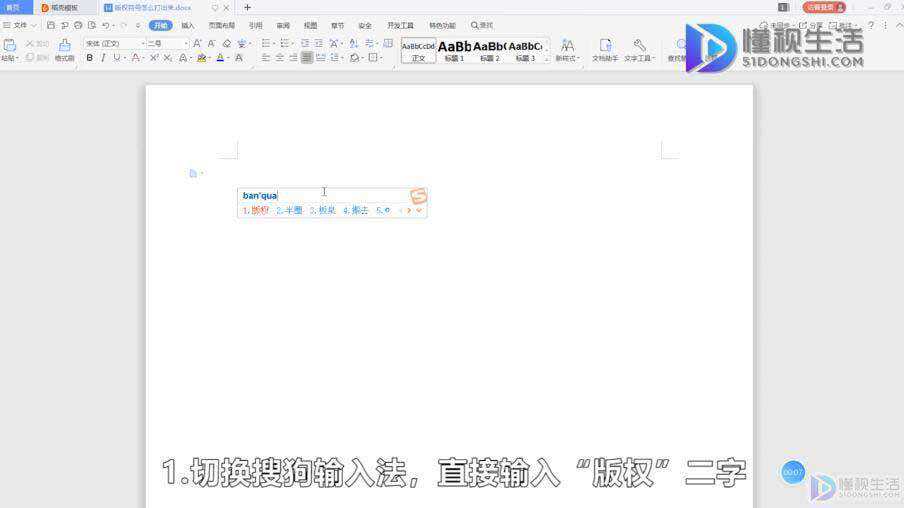Image resolution: width=904 pixels, height=508 pixels.
Task: Choose candidate 1 版权 in IME popup
Action: [x=255, y=210]
